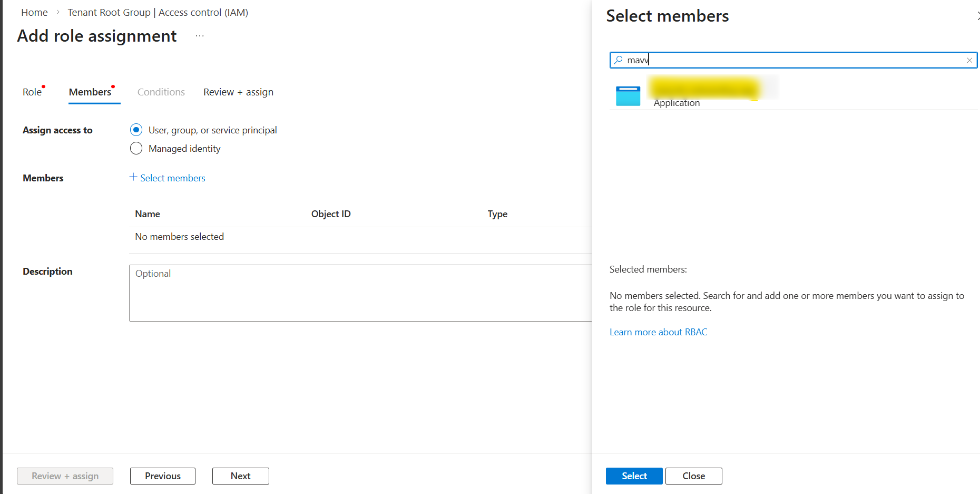
Task: Click the plus icon next to Select members
Action: pyautogui.click(x=133, y=177)
